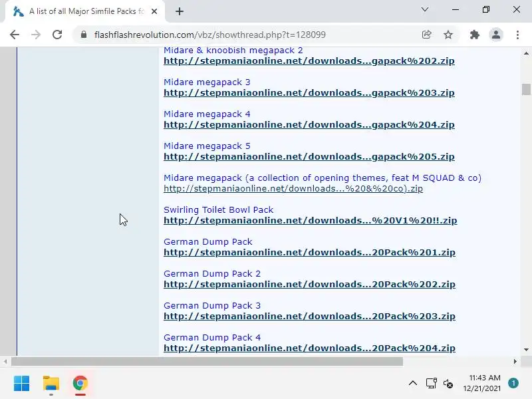
Task: Open the German Dump Pack 3 zip link
Action: click(309, 316)
